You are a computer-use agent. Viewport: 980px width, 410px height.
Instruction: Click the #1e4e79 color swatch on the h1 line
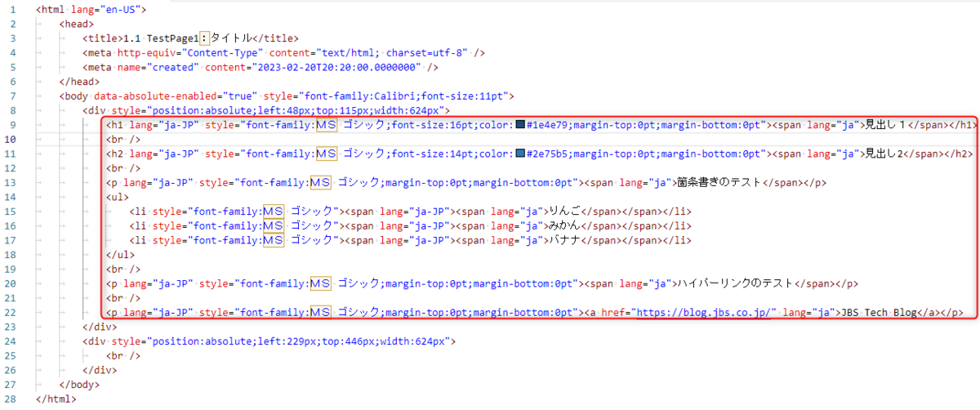521,126
